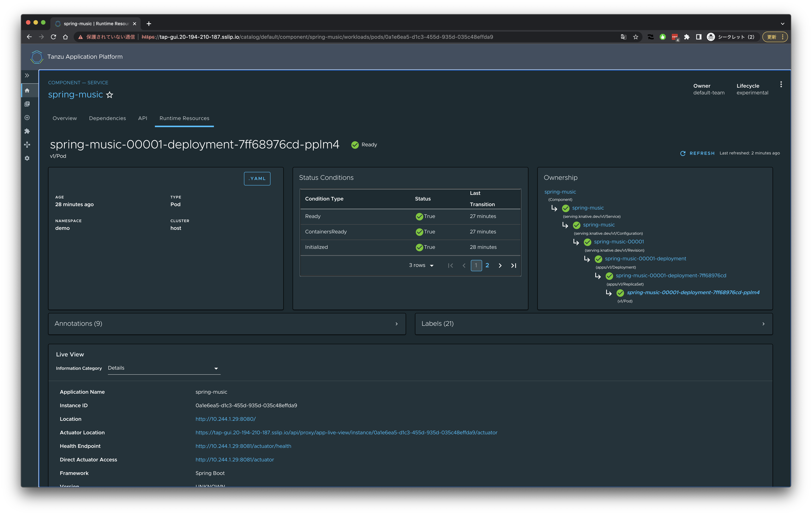Viewport: 812px width, 515px height.
Task: Bookmark this page with star icon
Action: pyautogui.click(x=636, y=37)
